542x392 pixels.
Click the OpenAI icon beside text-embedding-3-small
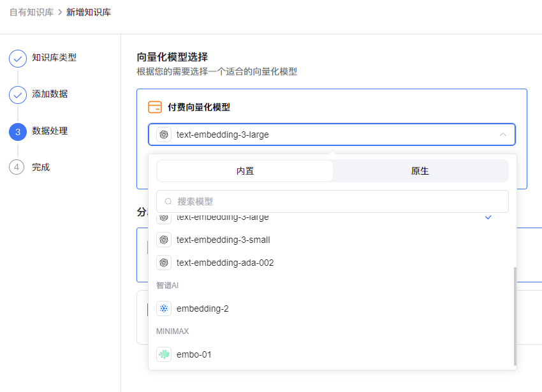point(164,240)
